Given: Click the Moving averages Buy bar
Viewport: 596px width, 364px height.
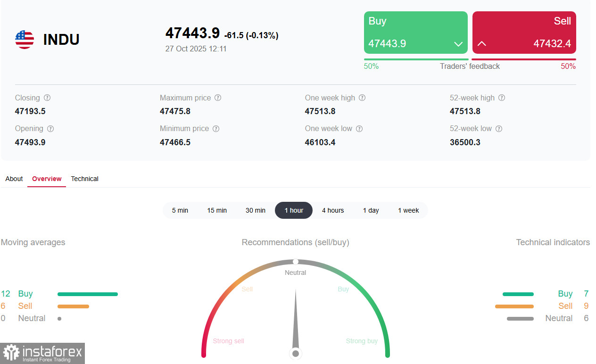Looking at the screenshot, I should (88, 294).
